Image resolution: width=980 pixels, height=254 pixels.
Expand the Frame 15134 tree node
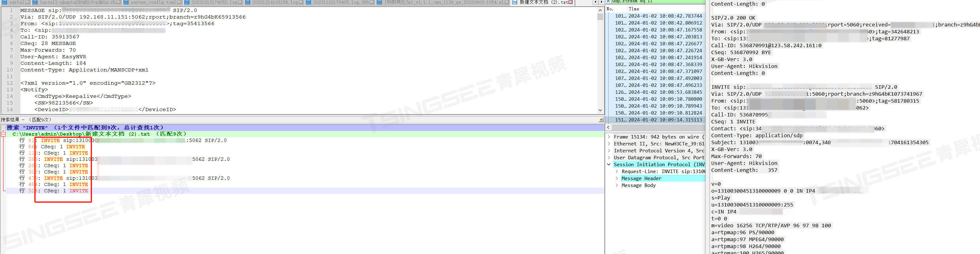click(x=609, y=137)
